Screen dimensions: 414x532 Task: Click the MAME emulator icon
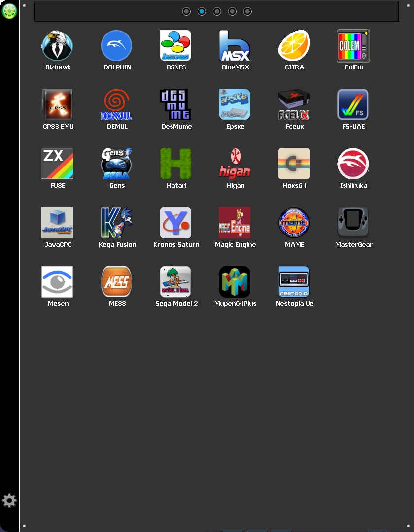coord(294,223)
